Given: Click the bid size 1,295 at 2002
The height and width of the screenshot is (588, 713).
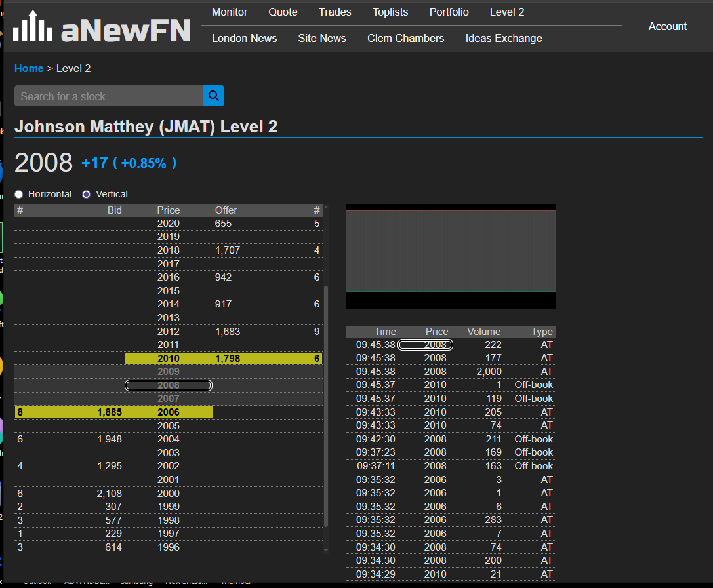Looking at the screenshot, I should (110, 466).
